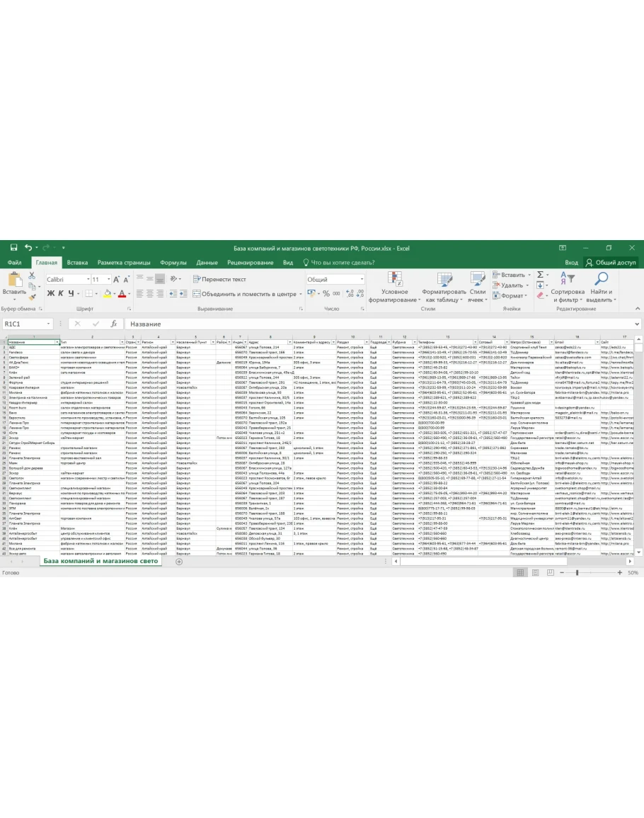Align text left
Screen dimensions: 644x818
139,294
